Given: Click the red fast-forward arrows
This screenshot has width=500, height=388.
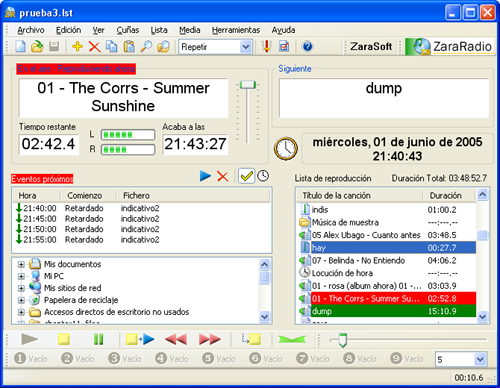Looking at the screenshot, I should click(x=210, y=339).
